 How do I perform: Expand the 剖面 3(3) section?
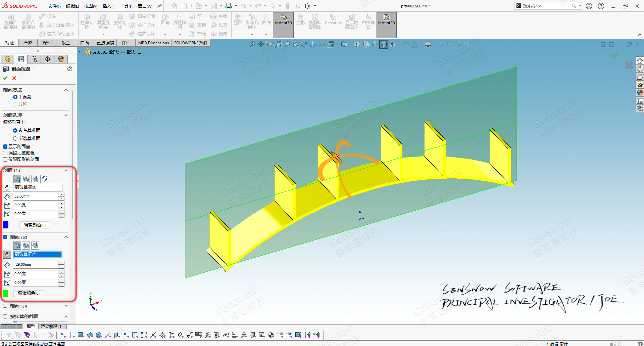pos(66,306)
